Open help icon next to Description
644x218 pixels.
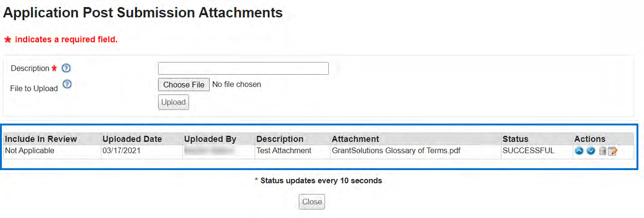[66, 68]
